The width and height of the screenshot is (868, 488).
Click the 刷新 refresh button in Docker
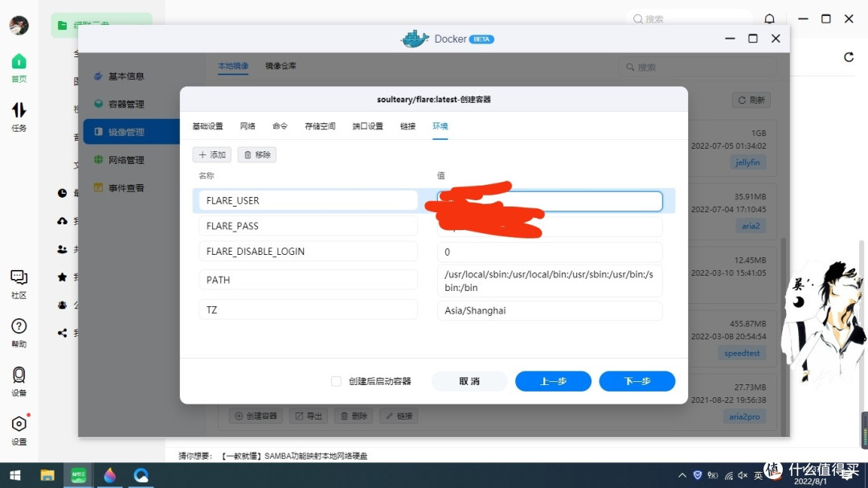(x=751, y=100)
